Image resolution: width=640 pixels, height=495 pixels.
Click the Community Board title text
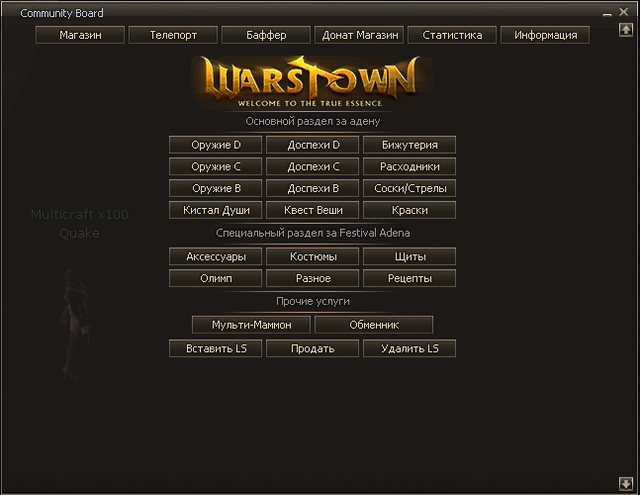pyautogui.click(x=62, y=13)
